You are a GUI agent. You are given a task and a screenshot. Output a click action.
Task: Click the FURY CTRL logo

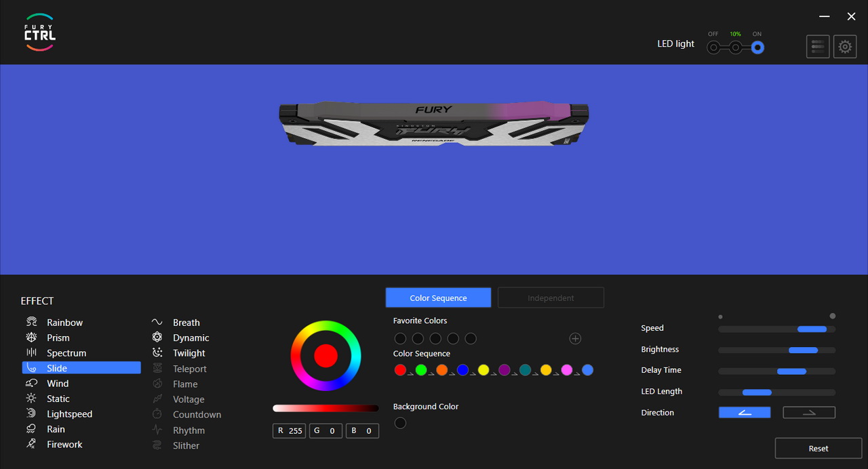coord(40,33)
